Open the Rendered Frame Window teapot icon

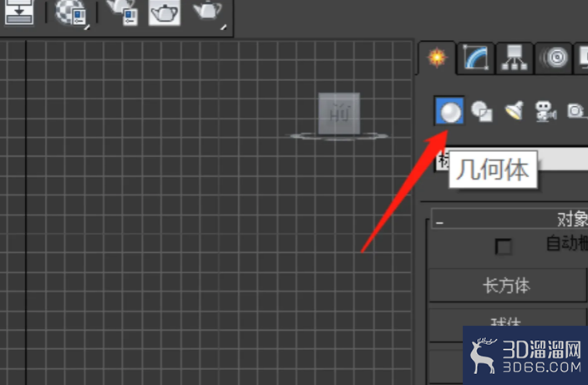[165, 13]
